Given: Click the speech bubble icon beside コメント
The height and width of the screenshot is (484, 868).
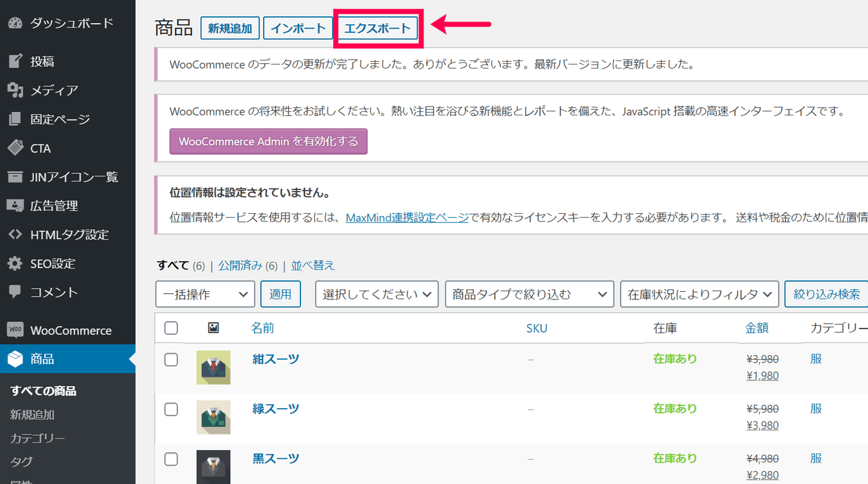Looking at the screenshot, I should (x=16, y=292).
